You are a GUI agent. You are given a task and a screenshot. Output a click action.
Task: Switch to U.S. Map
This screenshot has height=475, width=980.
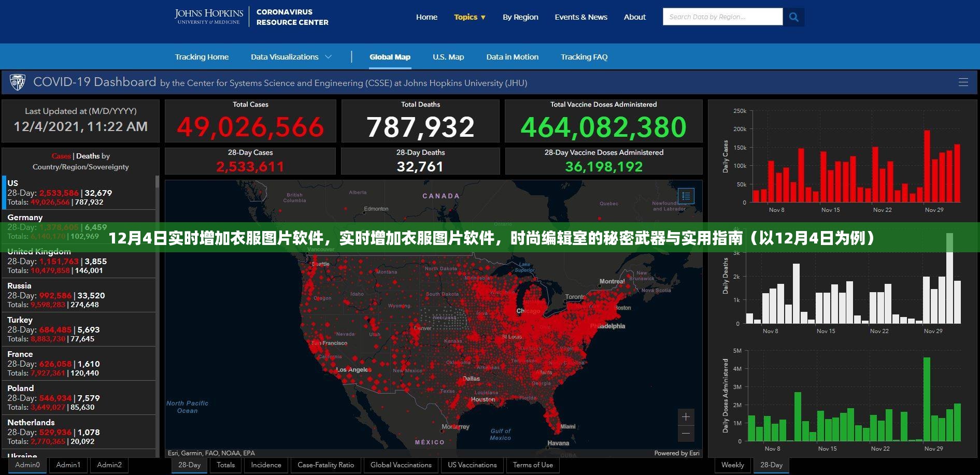pyautogui.click(x=448, y=57)
